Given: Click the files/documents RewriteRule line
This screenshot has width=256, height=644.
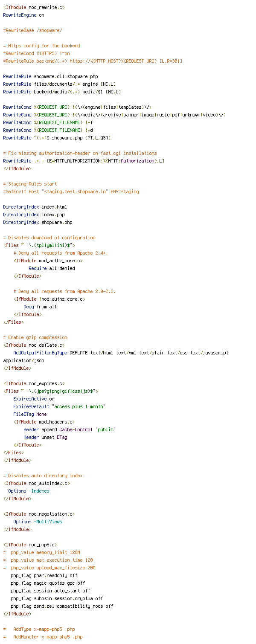Looking at the screenshot, I should tap(59, 84).
